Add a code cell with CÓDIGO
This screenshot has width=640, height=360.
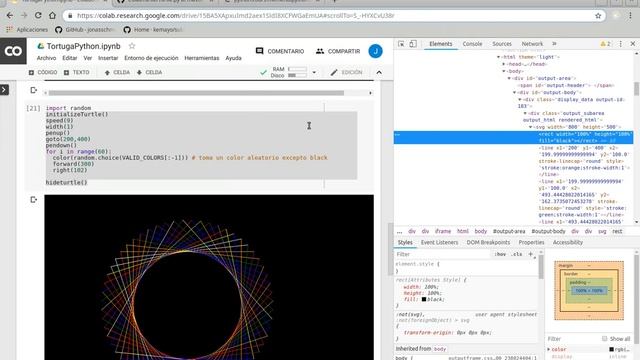pos(43,72)
